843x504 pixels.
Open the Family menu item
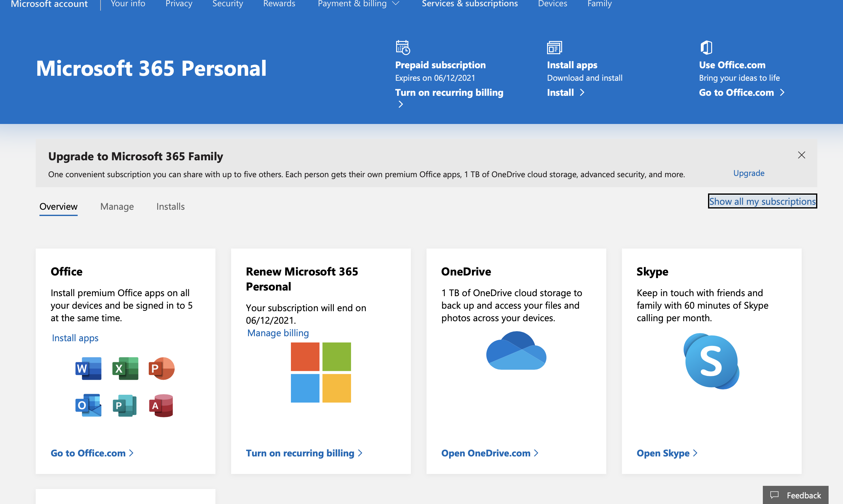(x=599, y=4)
